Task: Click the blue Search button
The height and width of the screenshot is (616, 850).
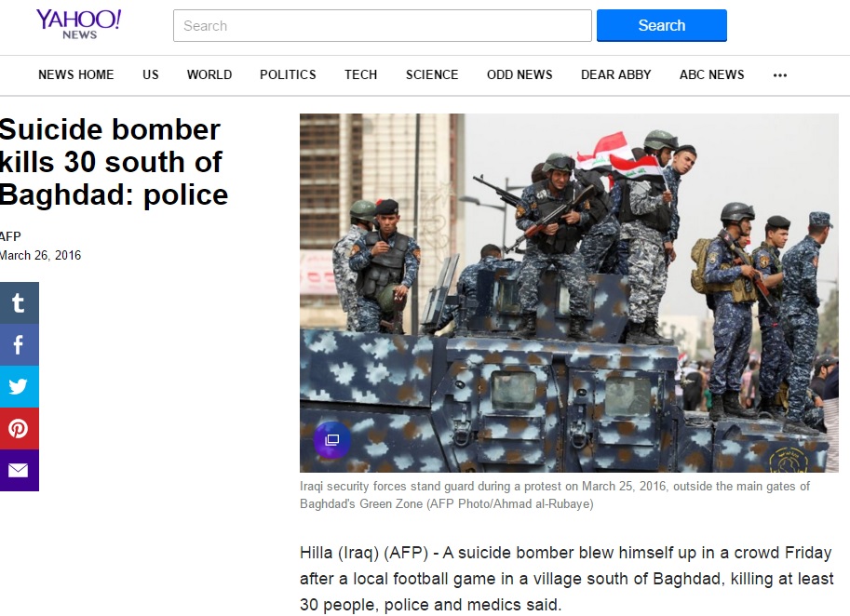Action: pyautogui.click(x=661, y=25)
